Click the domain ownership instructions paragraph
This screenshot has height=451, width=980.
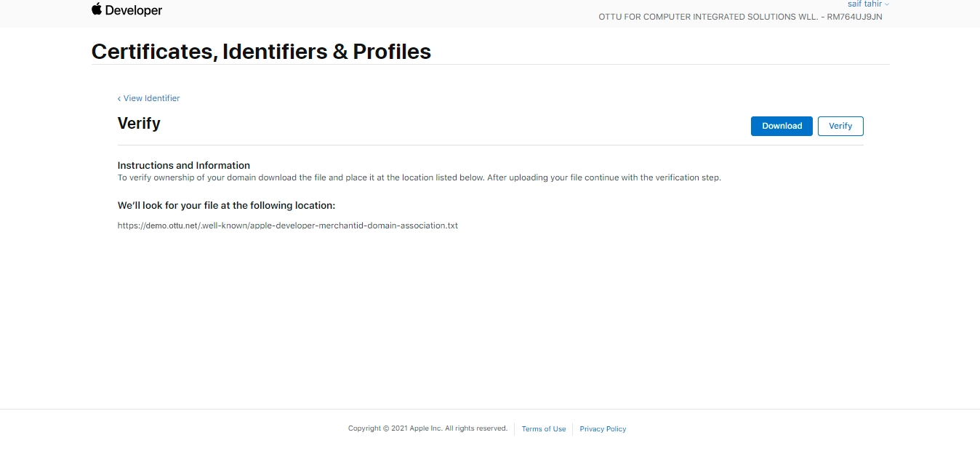coord(419,177)
